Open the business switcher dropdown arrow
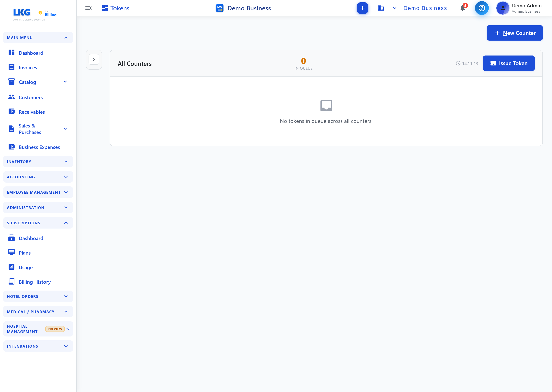 pyautogui.click(x=394, y=8)
